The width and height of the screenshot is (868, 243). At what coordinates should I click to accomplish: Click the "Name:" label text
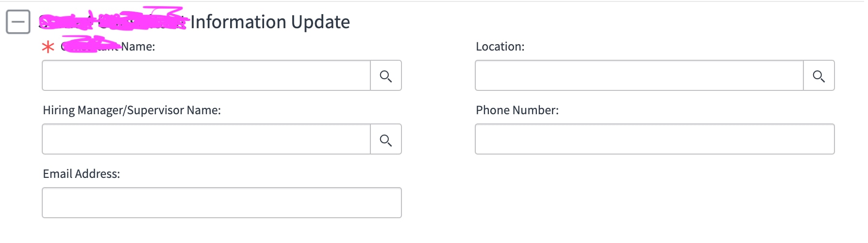[138, 47]
